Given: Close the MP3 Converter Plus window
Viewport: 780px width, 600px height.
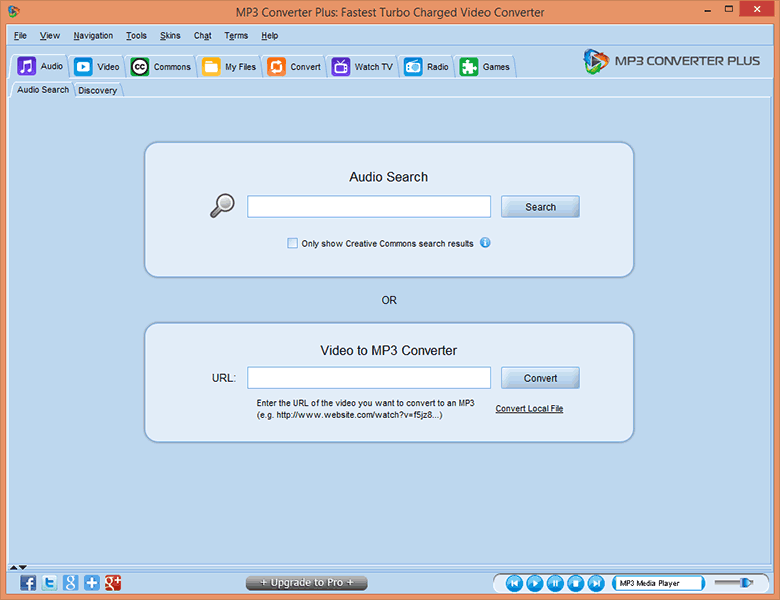Looking at the screenshot, I should tap(757, 9).
